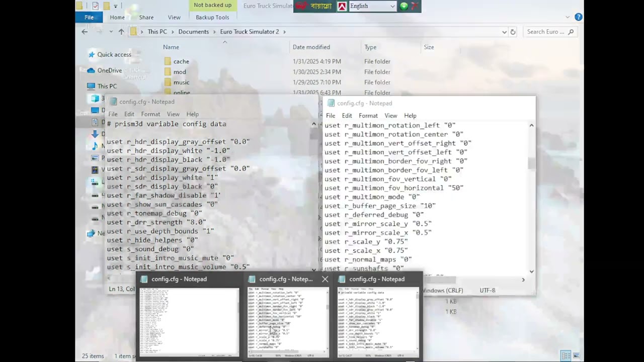Select the Backup Tools ribbon tab
The width and height of the screenshot is (644, 362).
tap(212, 17)
